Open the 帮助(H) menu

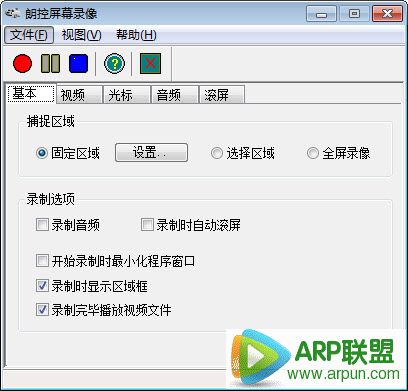click(x=136, y=35)
